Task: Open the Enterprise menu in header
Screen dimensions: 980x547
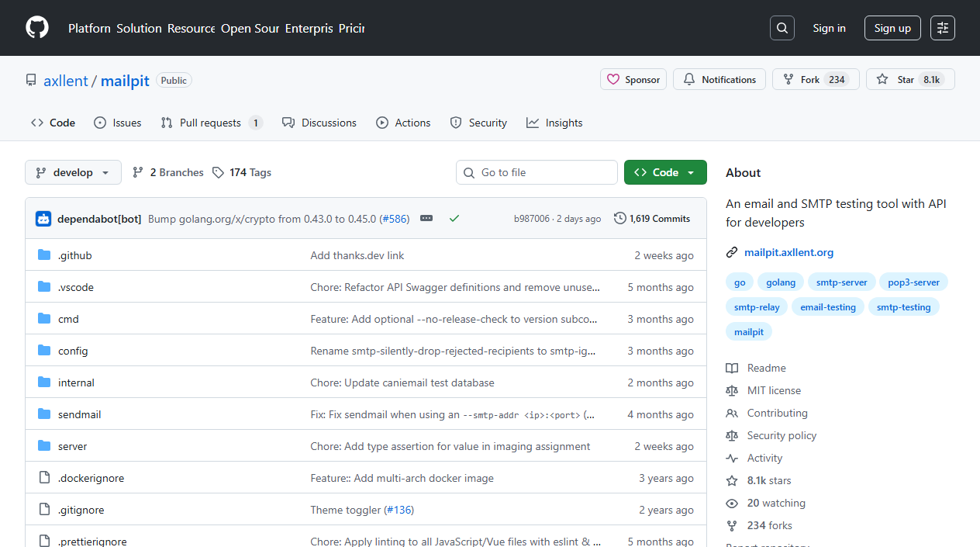Action: coord(309,28)
